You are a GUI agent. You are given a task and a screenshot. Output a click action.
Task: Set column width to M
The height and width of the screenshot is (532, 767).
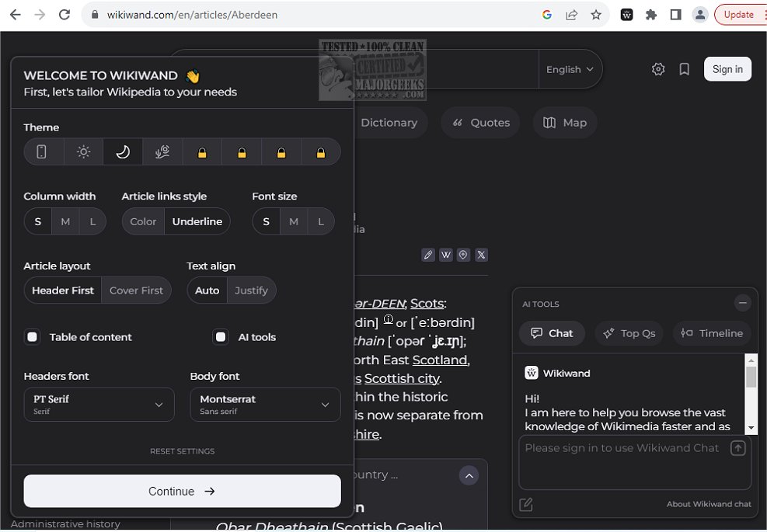(x=65, y=221)
